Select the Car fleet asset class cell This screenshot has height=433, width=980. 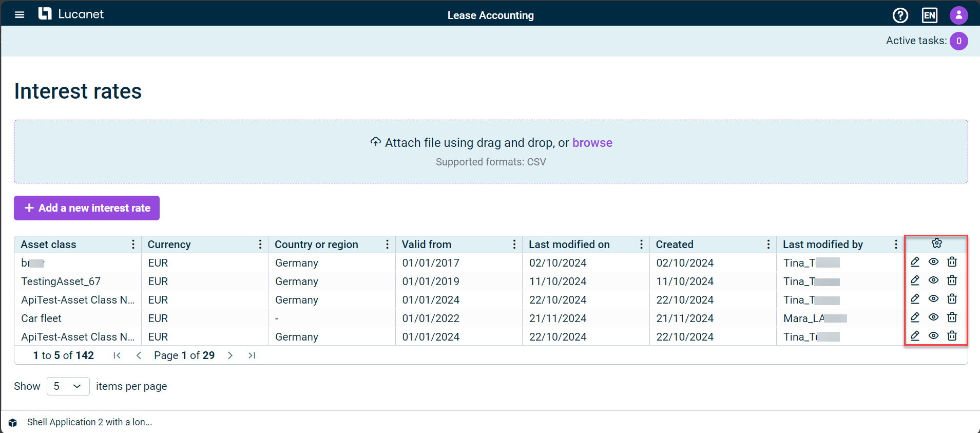click(x=77, y=318)
